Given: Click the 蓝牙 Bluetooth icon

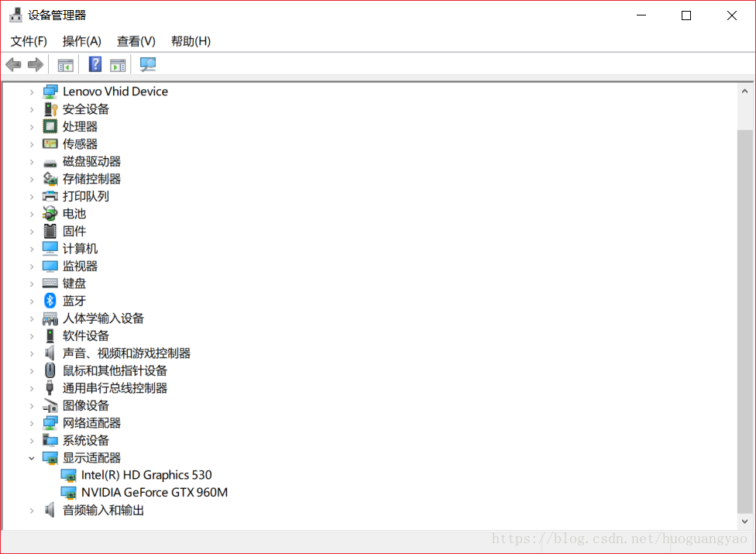Looking at the screenshot, I should 50,301.
